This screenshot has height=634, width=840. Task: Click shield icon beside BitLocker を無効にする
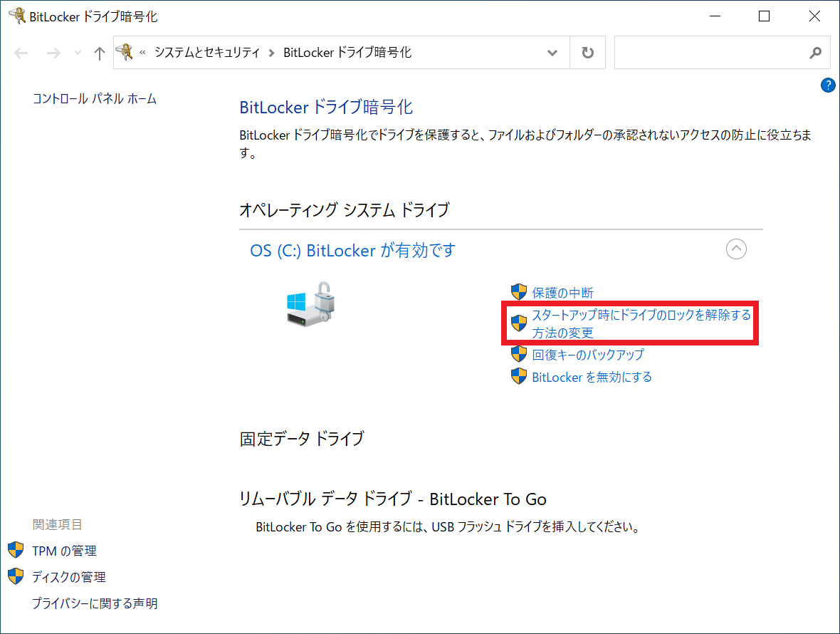pos(518,376)
